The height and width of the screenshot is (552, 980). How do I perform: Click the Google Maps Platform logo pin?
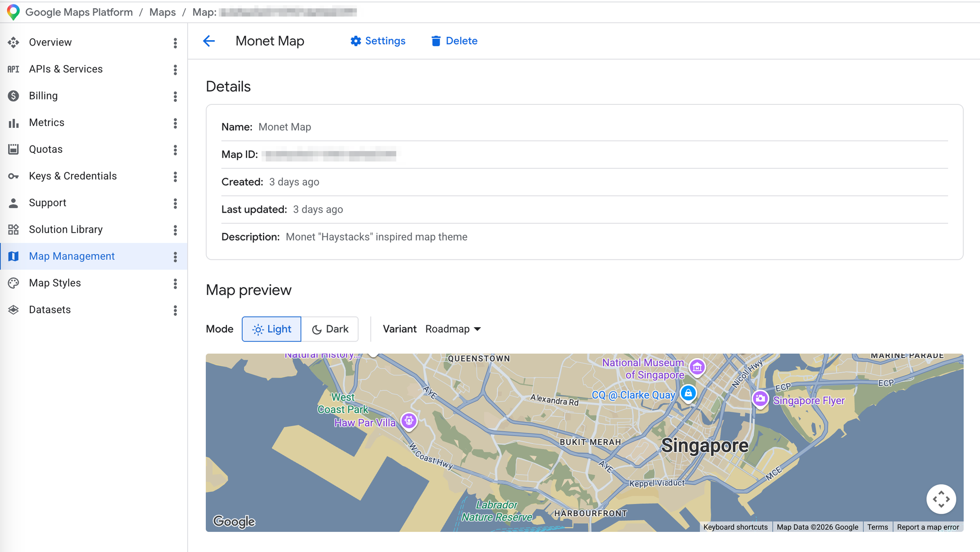[x=13, y=12]
